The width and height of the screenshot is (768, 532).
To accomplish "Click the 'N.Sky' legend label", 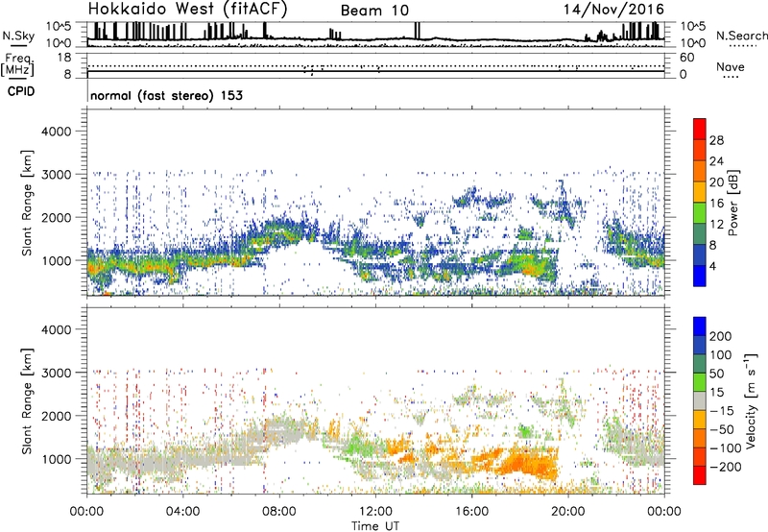I will click(x=18, y=36).
